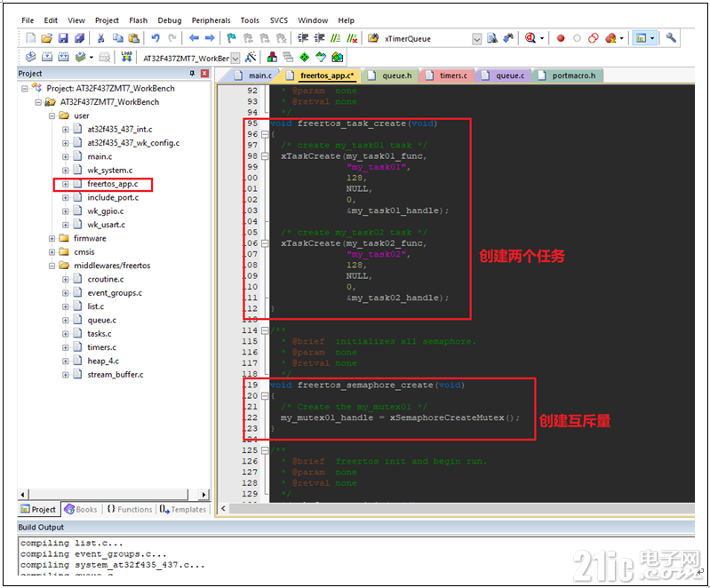
Task: Navigate backwards with the left blue arrow
Action: [194, 38]
